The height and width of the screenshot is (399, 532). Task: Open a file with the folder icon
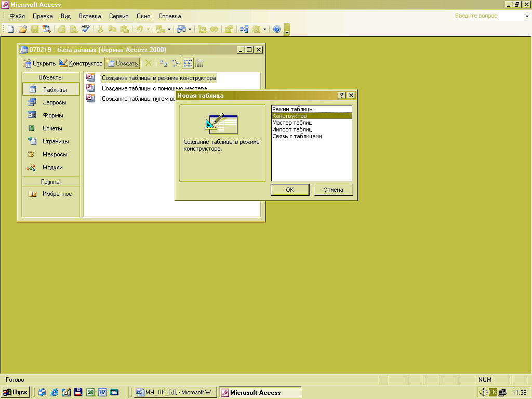pyautogui.click(x=23, y=29)
